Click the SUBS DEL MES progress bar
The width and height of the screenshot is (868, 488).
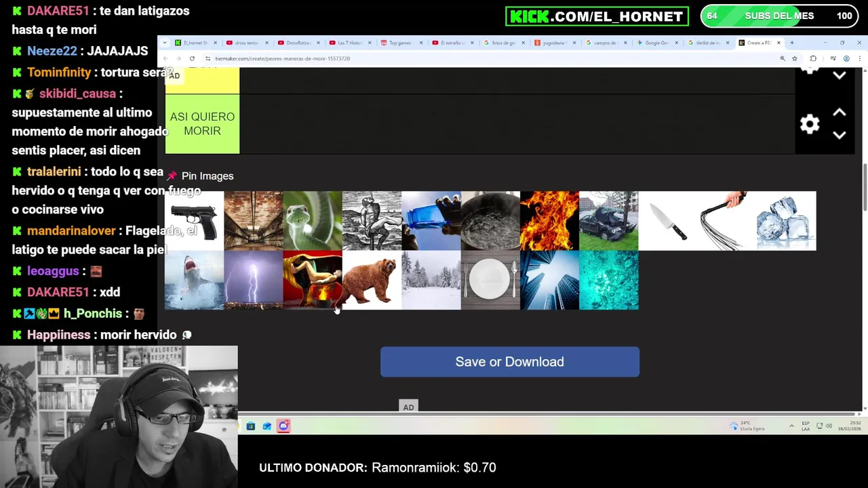pyautogui.click(x=778, y=16)
